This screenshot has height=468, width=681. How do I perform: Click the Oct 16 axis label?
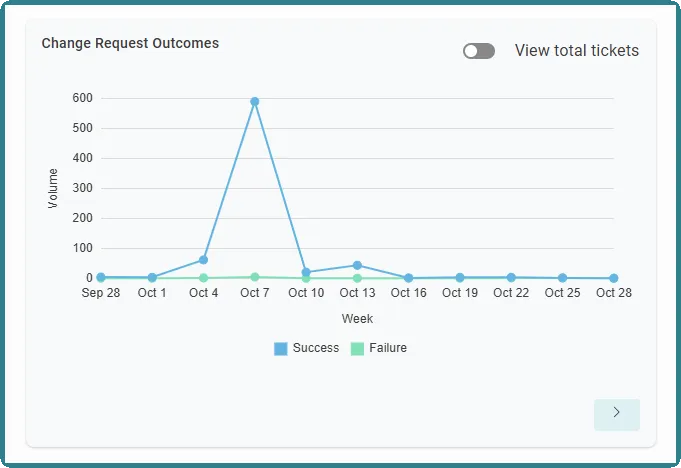(x=409, y=293)
